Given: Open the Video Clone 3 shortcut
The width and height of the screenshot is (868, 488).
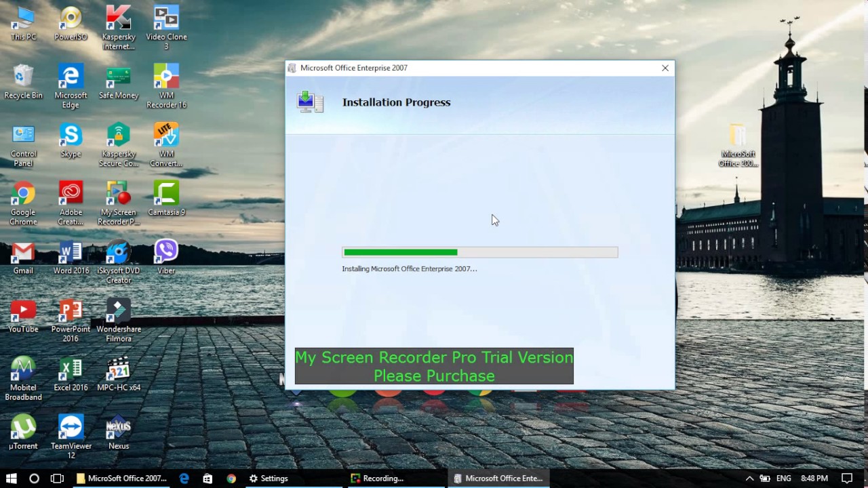Looking at the screenshot, I should [166, 28].
